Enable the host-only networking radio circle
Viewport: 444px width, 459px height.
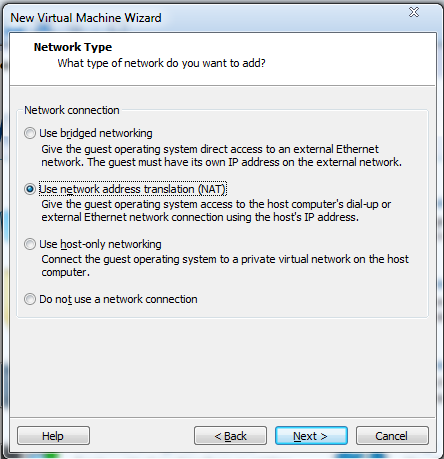pyautogui.click(x=30, y=244)
